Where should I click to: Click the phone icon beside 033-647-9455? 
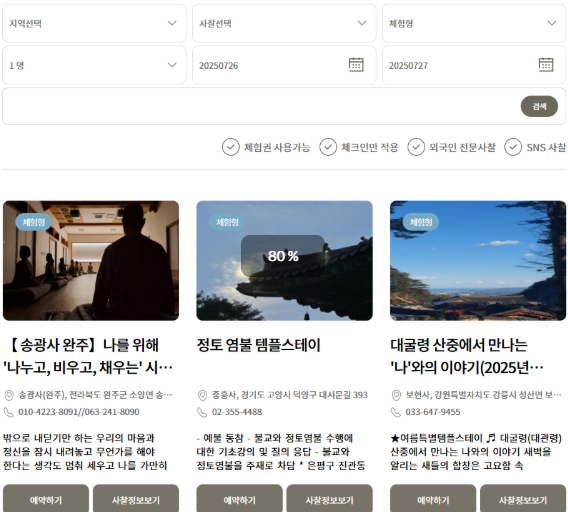396,412
